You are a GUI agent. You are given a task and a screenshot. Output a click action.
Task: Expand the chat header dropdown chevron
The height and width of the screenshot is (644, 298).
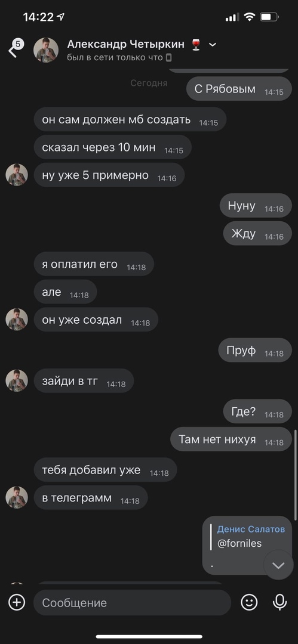213,45
